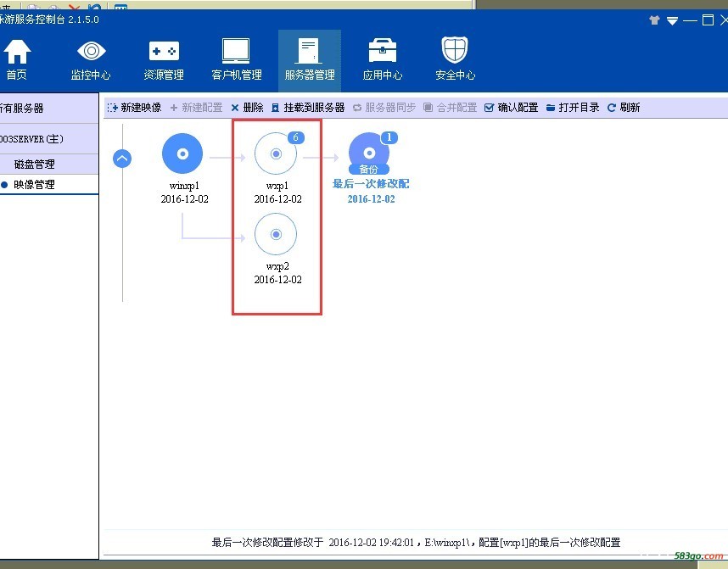Click the winxp1 name label text
728x569 pixels.
coord(184,186)
